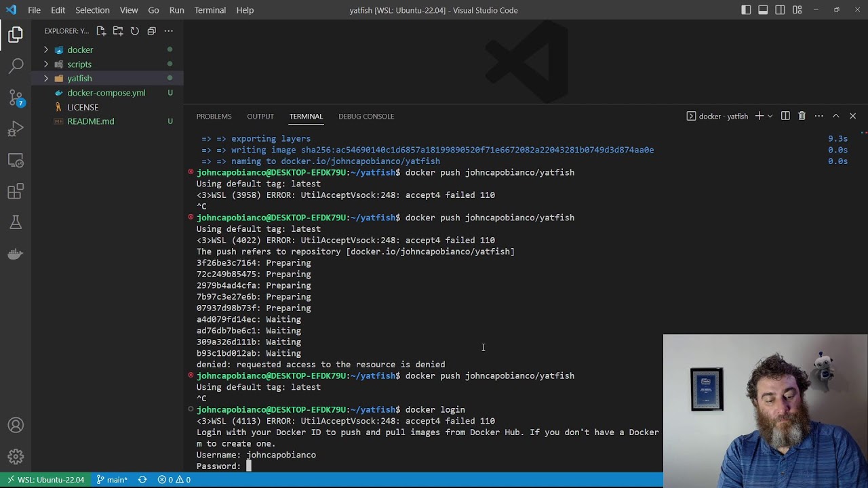Open the Selection menu
Image resolution: width=868 pixels, height=488 pixels.
92,10
